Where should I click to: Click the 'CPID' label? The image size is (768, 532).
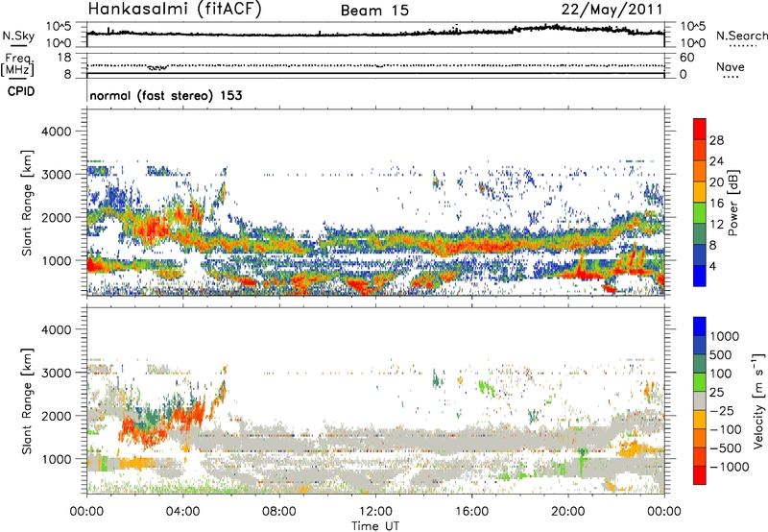21,91
